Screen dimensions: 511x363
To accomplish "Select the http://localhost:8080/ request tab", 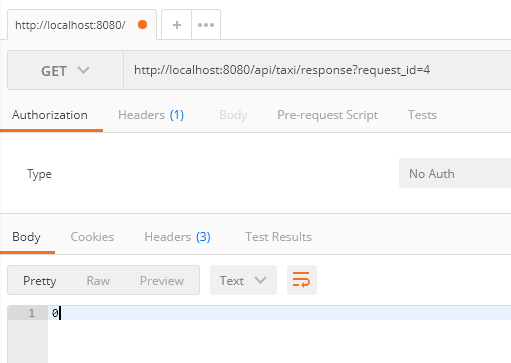I will (x=82, y=25).
